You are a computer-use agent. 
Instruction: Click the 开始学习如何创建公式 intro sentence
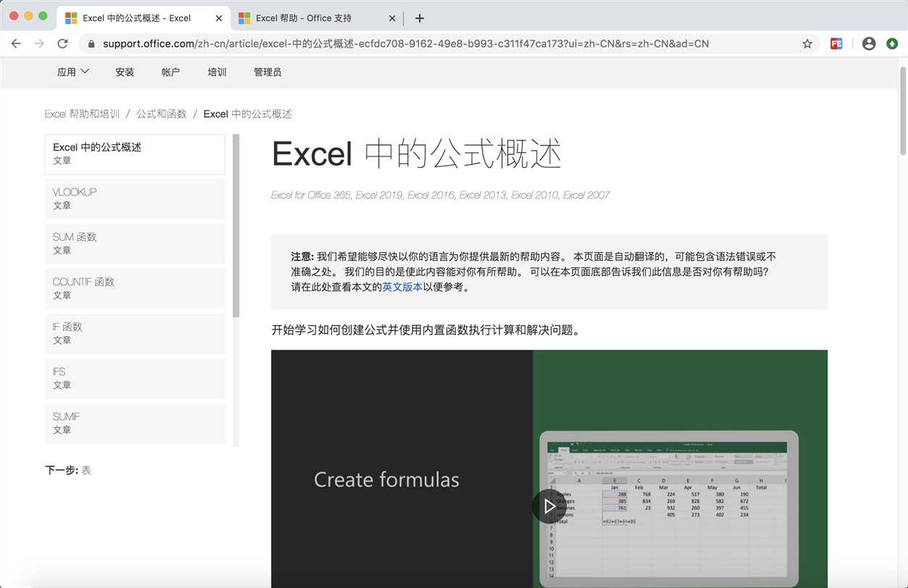426,330
